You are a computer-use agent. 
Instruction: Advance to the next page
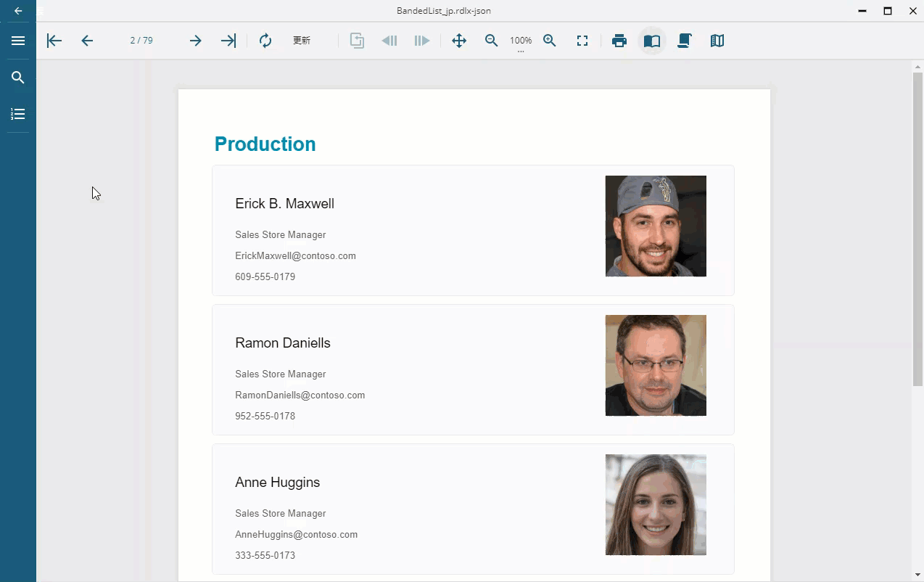(195, 41)
